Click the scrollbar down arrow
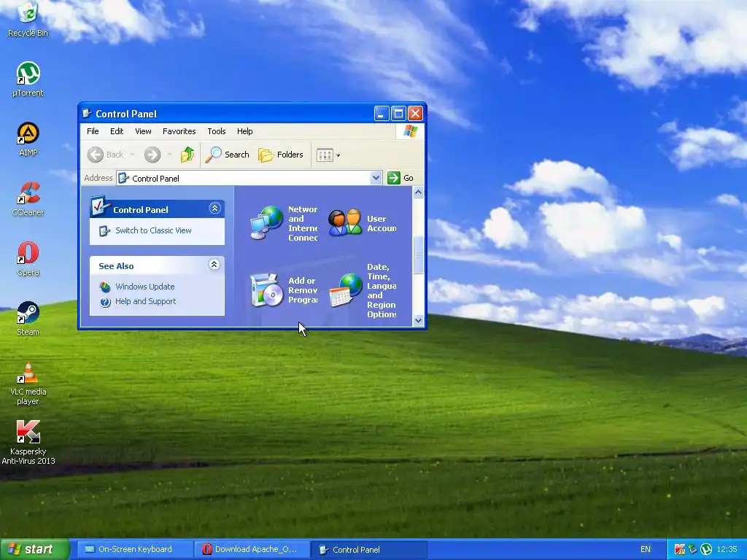The height and width of the screenshot is (560, 747). pyautogui.click(x=418, y=320)
